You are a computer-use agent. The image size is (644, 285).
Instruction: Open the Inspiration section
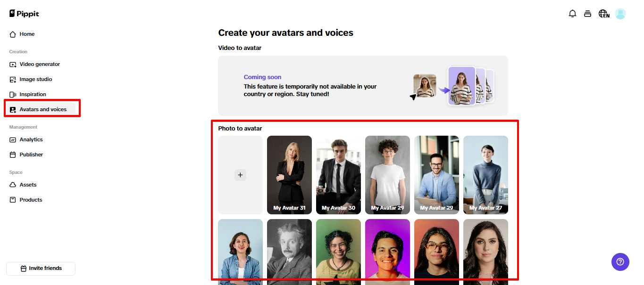[33, 94]
